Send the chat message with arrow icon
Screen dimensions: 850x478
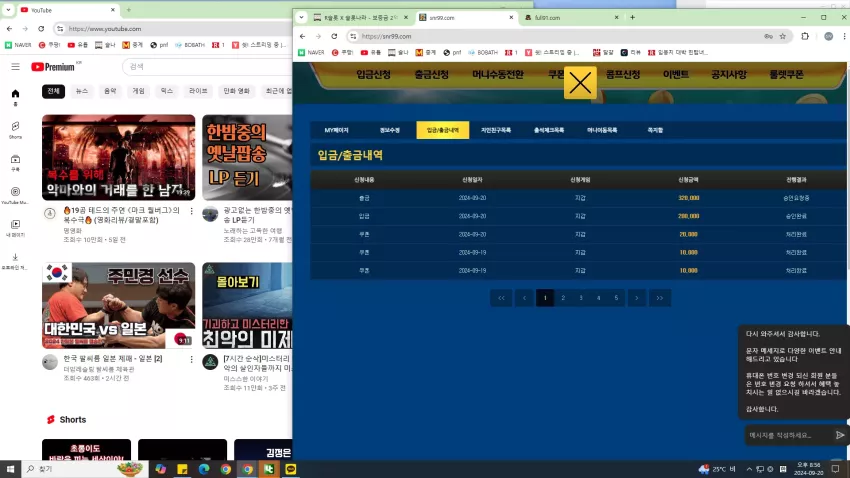point(840,435)
